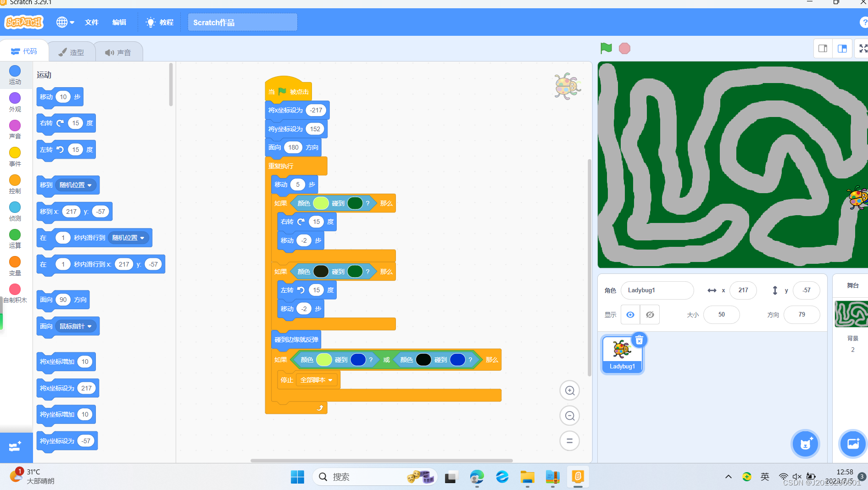Click the green flag to run project
This screenshot has width=868, height=490.
pyautogui.click(x=606, y=48)
